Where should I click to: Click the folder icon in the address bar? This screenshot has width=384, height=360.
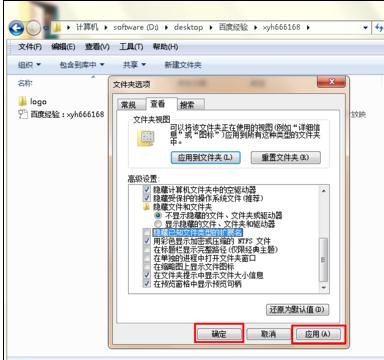(57, 28)
